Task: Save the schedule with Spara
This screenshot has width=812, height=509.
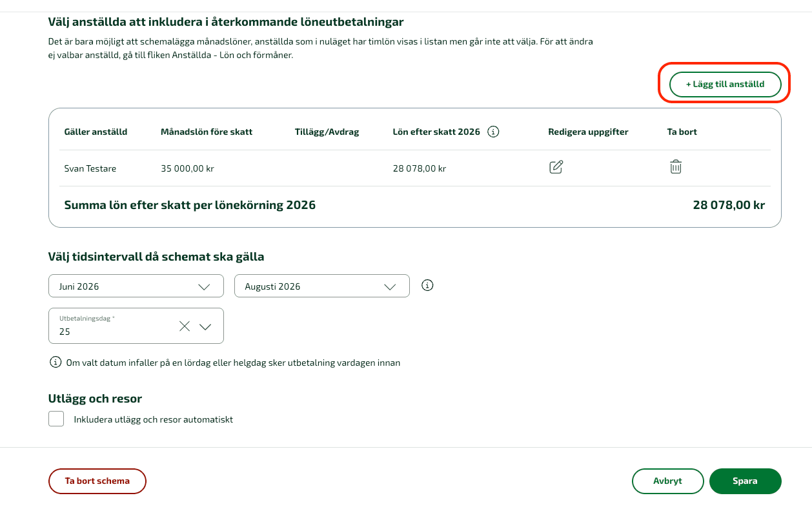Action: [x=745, y=481]
